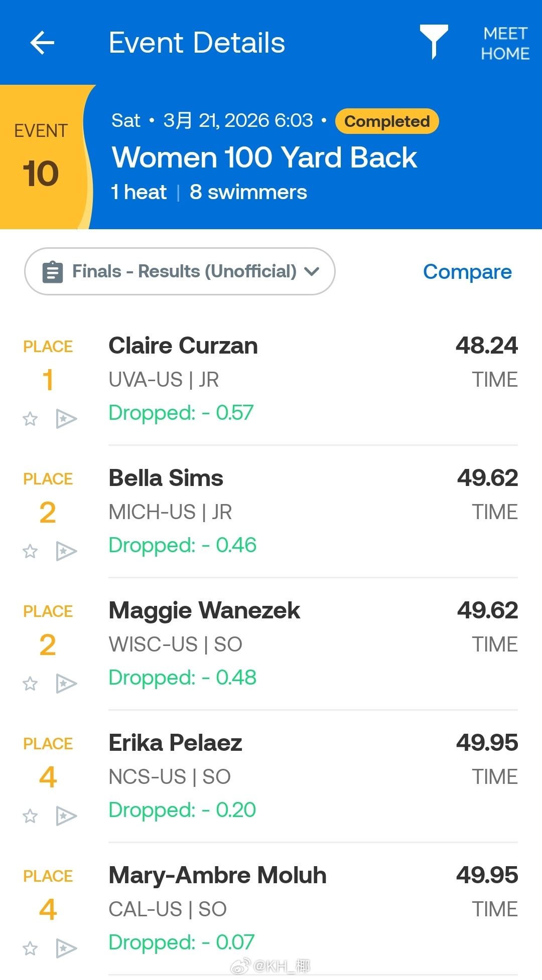
Task: Tap the Completed status badge
Action: tap(387, 121)
